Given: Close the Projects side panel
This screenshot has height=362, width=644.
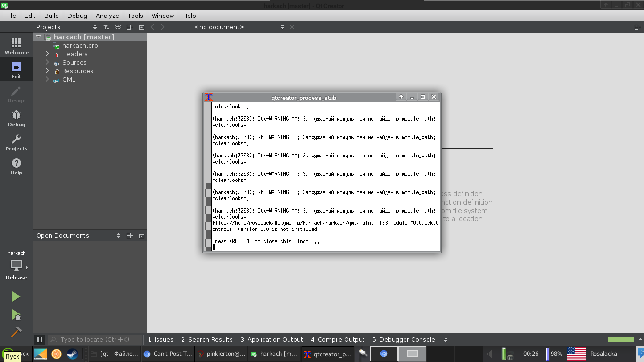Looking at the screenshot, I should [141, 27].
